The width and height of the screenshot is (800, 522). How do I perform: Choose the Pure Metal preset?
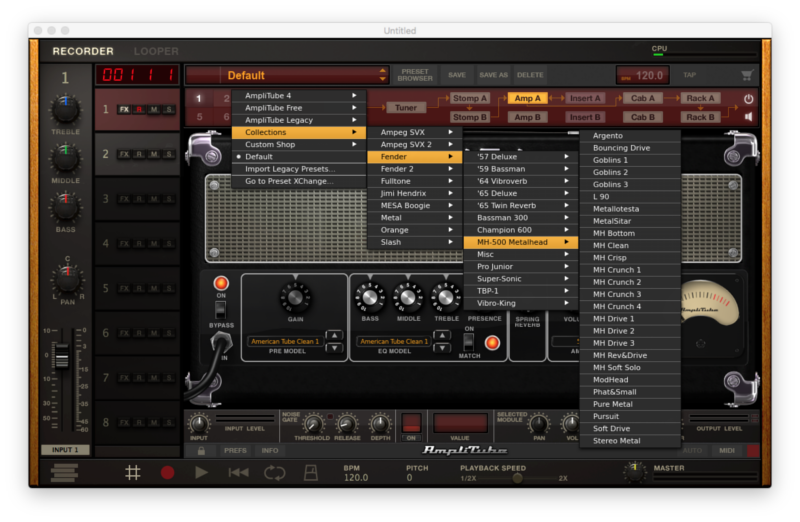click(x=630, y=404)
